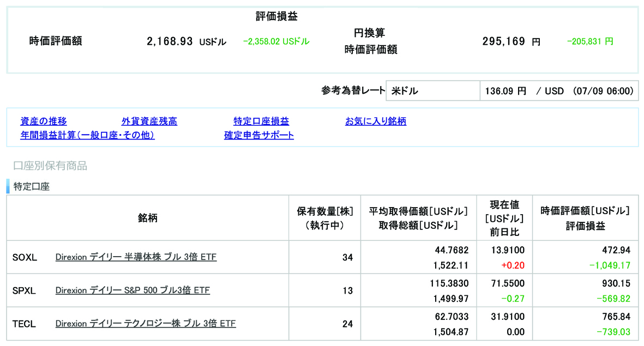Screen dimensions: 644x346
Task: Select the TECL ticker text
Action: click(x=24, y=324)
